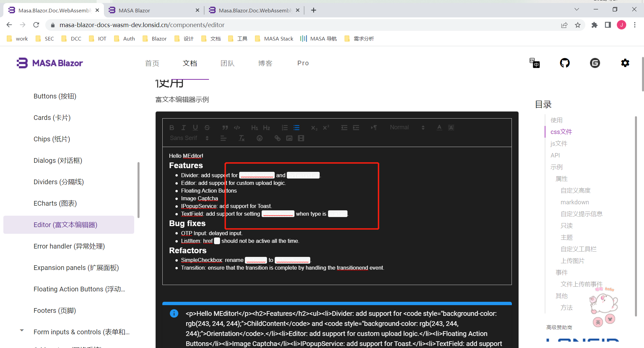Reload the page with refresh button
The width and height of the screenshot is (644, 348).
pyautogui.click(x=36, y=25)
